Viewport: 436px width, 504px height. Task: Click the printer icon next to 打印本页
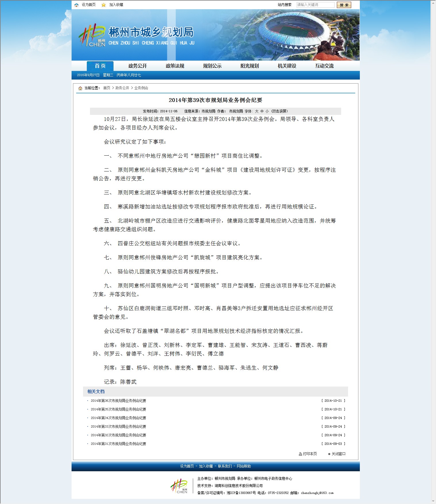click(x=300, y=454)
